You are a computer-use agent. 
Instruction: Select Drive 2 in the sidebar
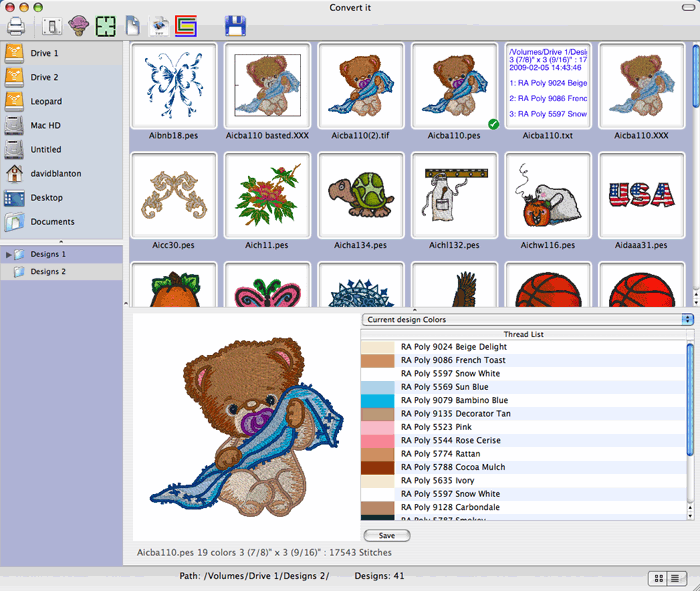coord(61,77)
